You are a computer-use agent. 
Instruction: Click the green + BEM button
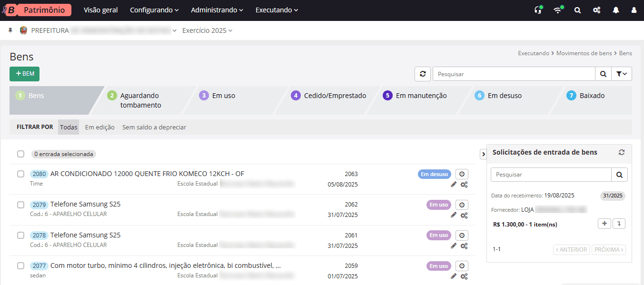tap(24, 74)
